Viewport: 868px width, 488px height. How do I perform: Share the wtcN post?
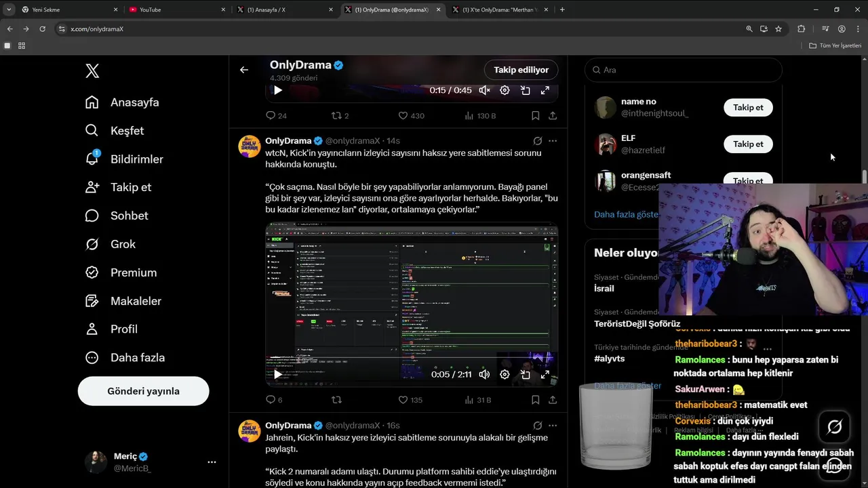tap(553, 400)
